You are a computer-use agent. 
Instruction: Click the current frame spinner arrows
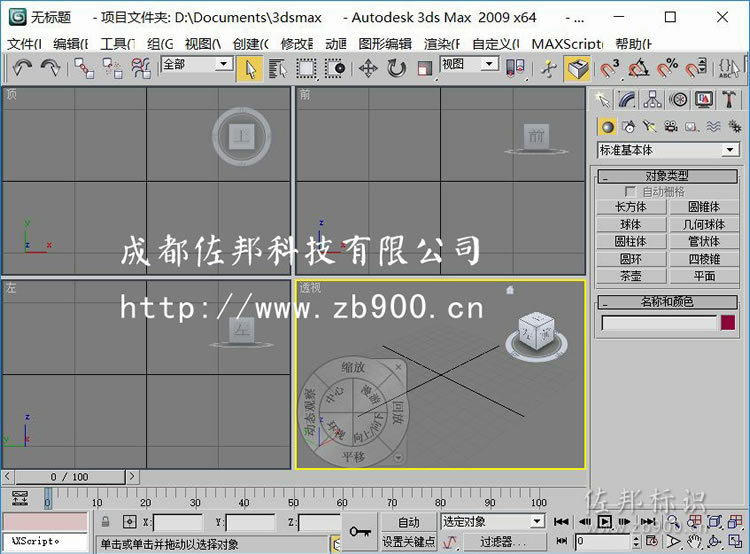coord(636,542)
